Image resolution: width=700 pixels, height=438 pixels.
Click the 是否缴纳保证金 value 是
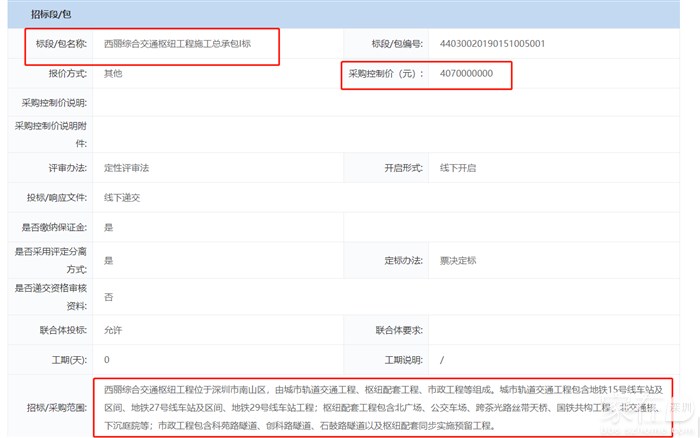coord(109,228)
